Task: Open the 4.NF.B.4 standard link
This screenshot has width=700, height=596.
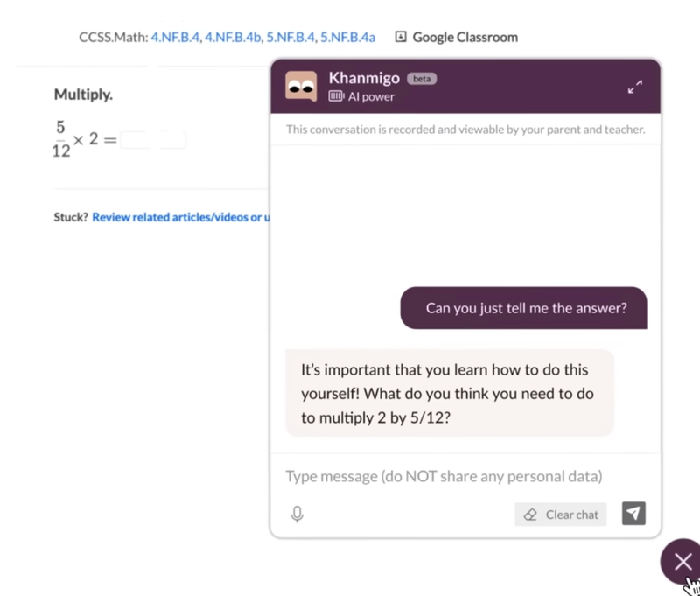Action: tap(175, 37)
